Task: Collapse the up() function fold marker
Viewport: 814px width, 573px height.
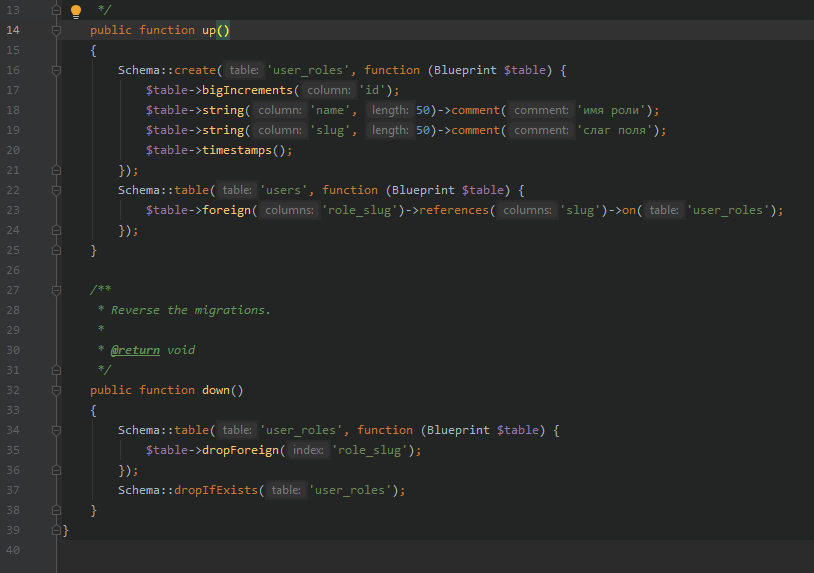Action: point(57,31)
